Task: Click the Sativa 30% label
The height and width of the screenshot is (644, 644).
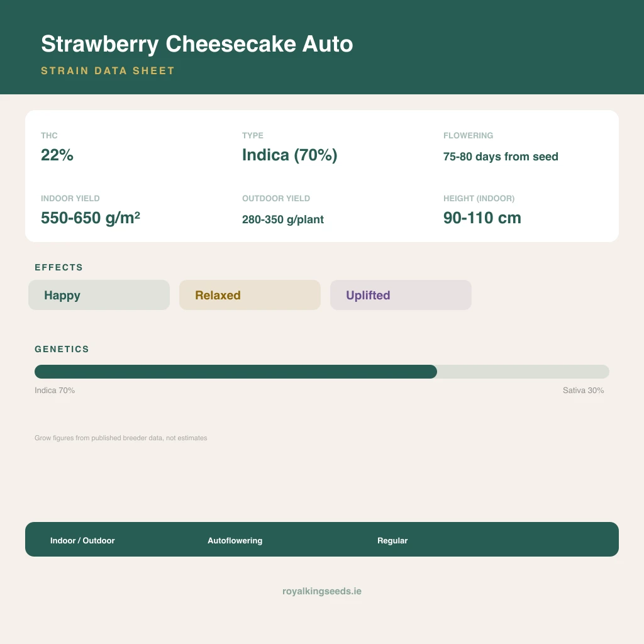Action: click(x=583, y=390)
